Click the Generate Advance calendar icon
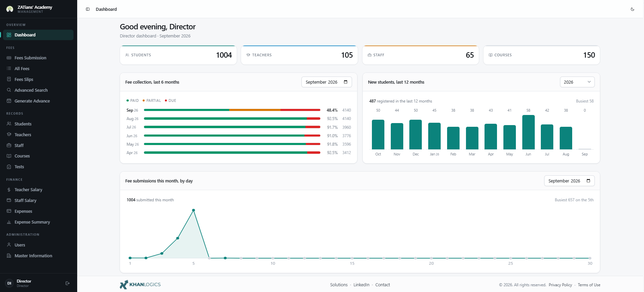The image size is (644, 292). pyautogui.click(x=9, y=101)
